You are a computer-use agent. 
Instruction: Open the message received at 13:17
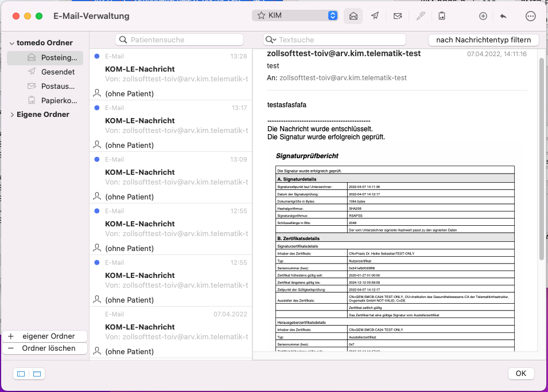pyautogui.click(x=171, y=126)
